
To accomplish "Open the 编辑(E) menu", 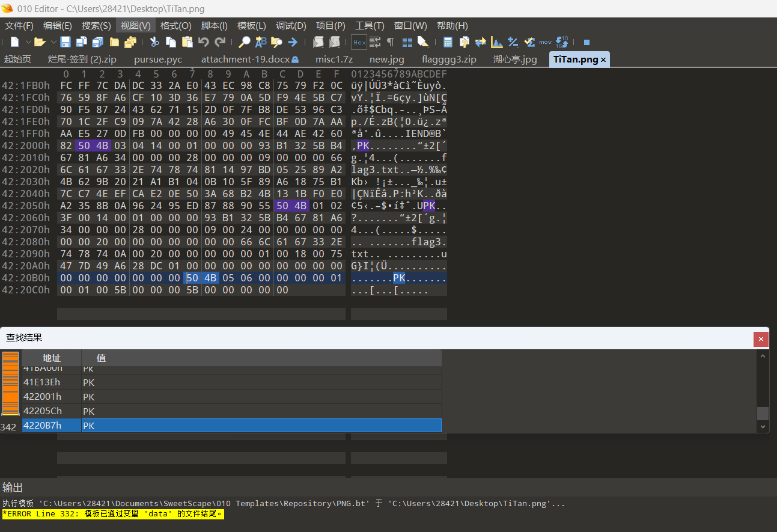I will coord(58,26).
